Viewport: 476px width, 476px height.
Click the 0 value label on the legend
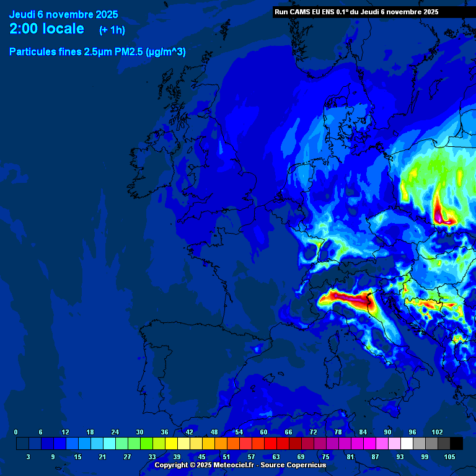16,432
